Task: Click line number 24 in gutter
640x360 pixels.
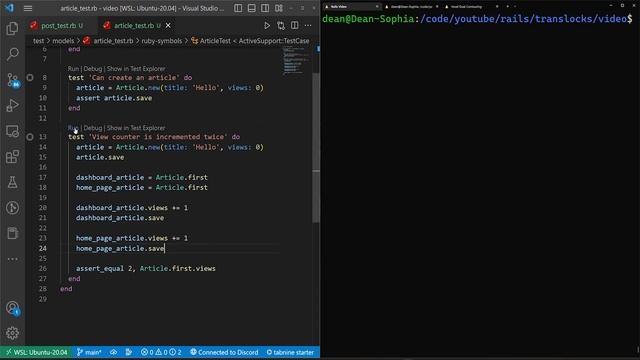Action: [x=43, y=248]
